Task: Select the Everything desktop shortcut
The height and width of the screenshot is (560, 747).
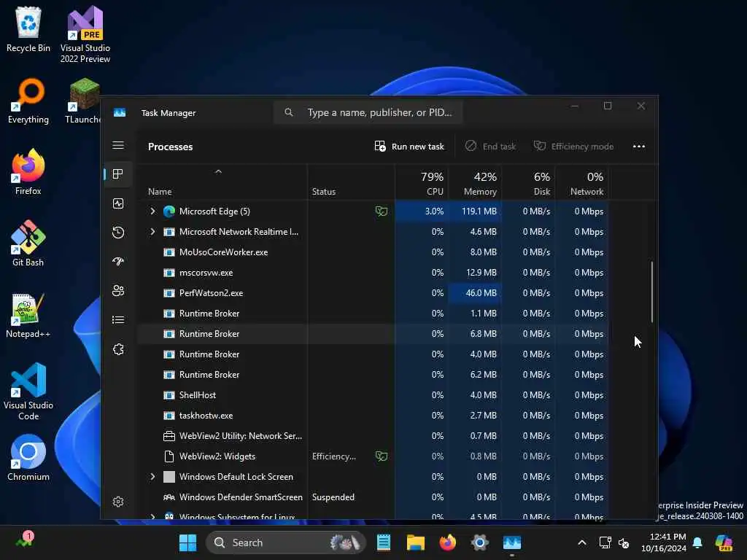Action: pos(28,101)
